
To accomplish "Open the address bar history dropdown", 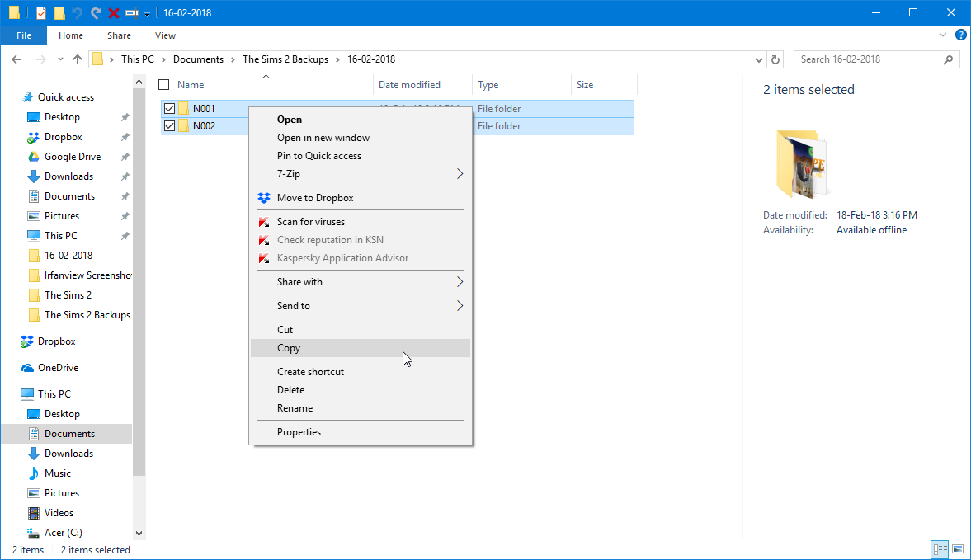I will pos(759,59).
